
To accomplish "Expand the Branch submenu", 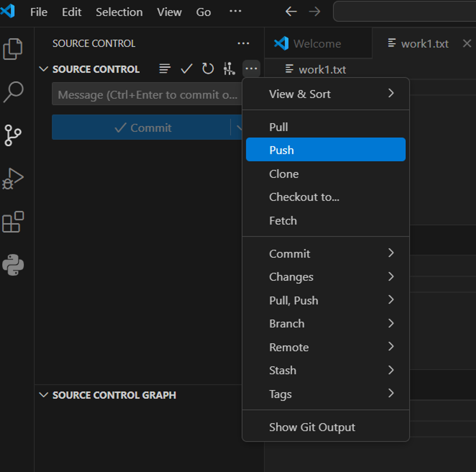I will (x=326, y=324).
